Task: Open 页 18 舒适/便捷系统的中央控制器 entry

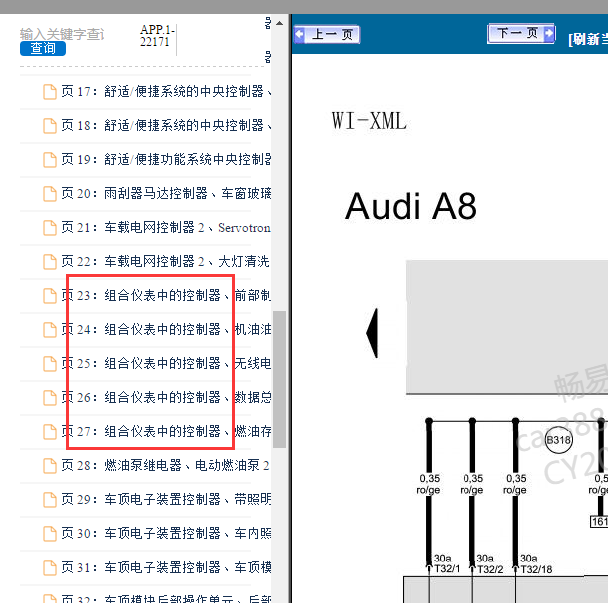Action: click(166, 126)
